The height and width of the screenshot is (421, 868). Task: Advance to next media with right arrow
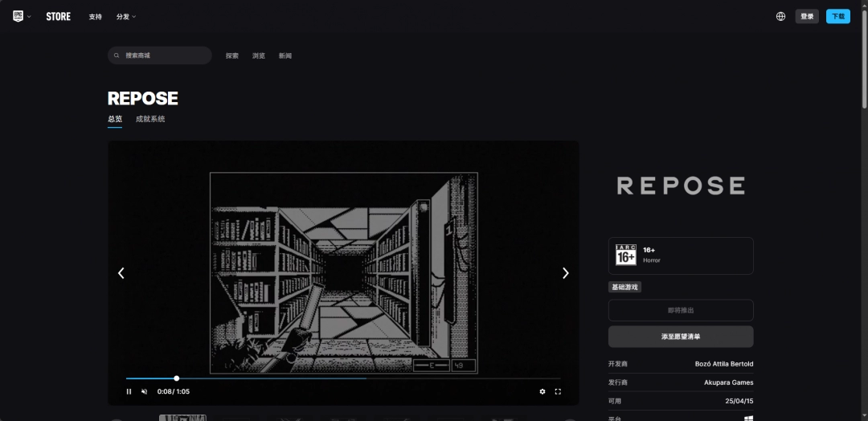565,273
